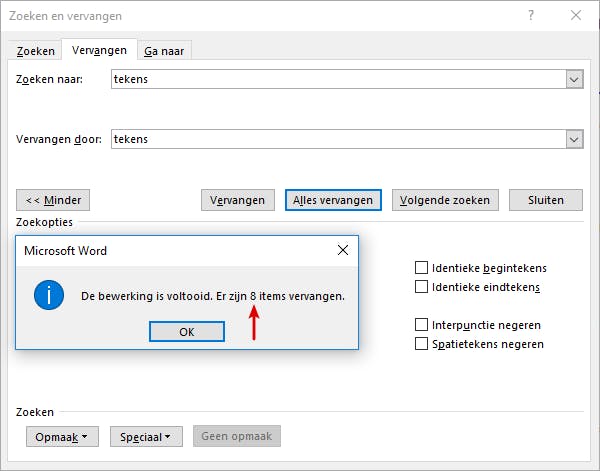Click into the Zoeken naar text field

336,79
